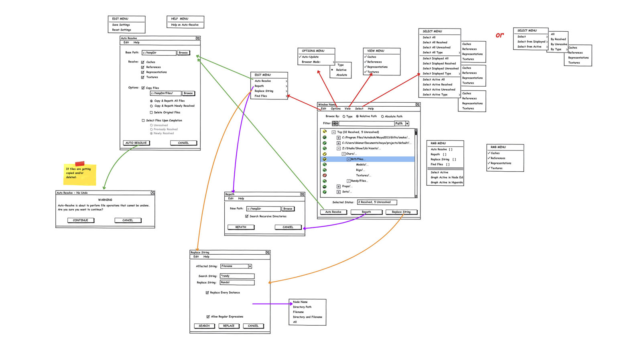Image resolution: width=644 pixels, height=357 pixels.
Task: Enable the Delete Original Files checkbox
Action: pos(151,113)
